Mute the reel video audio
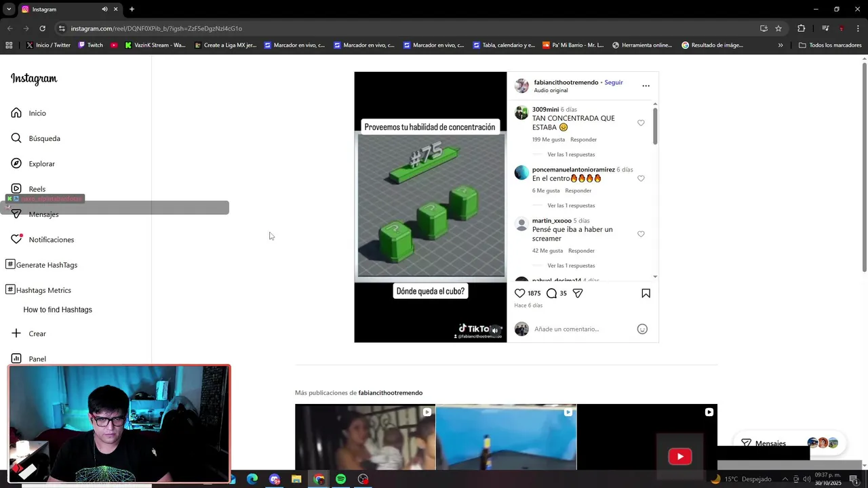The image size is (868, 488). 495,331
